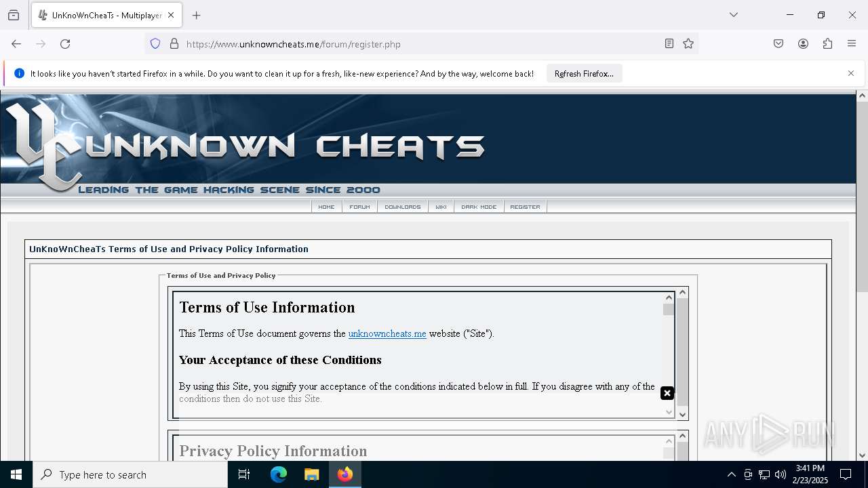Show hidden system tray icons
This screenshot has width=868, height=488.
[731, 474]
